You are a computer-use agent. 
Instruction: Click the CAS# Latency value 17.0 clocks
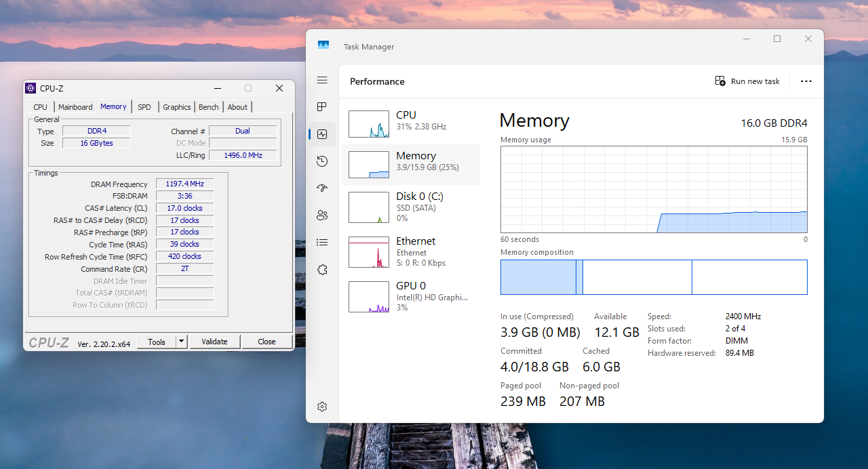[184, 208]
